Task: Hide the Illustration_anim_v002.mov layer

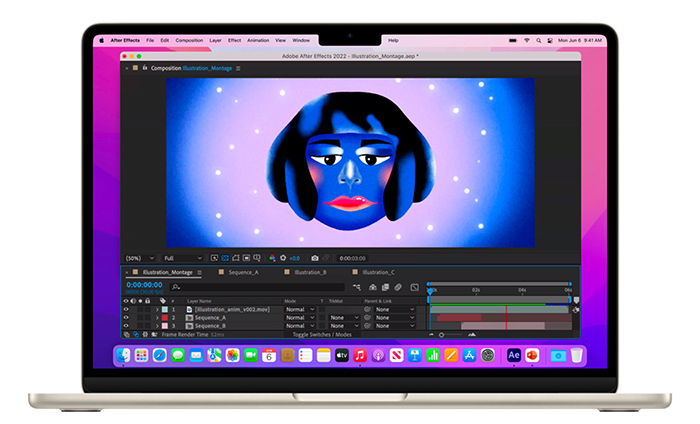Action: coord(126,309)
